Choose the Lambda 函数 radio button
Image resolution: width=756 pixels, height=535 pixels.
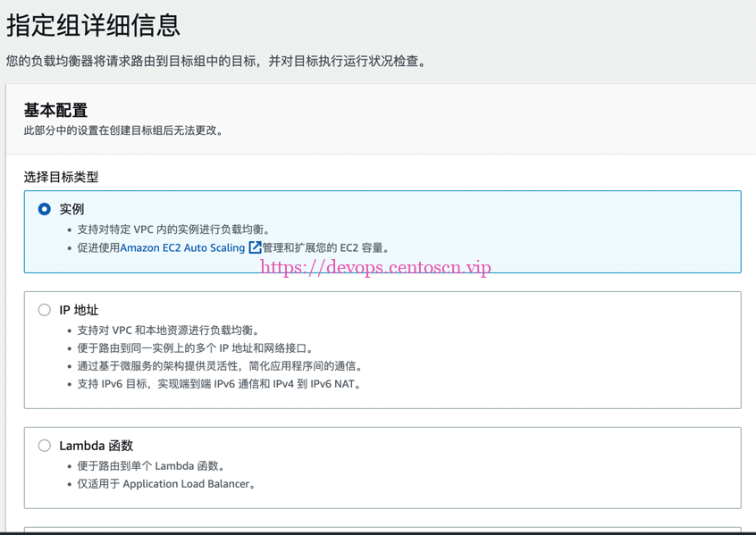(45, 446)
